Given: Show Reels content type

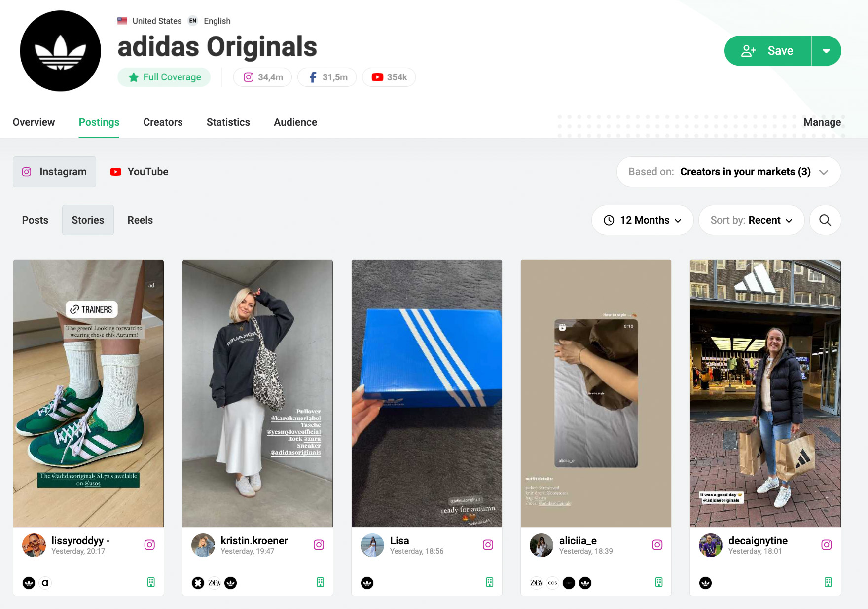Looking at the screenshot, I should click(140, 220).
